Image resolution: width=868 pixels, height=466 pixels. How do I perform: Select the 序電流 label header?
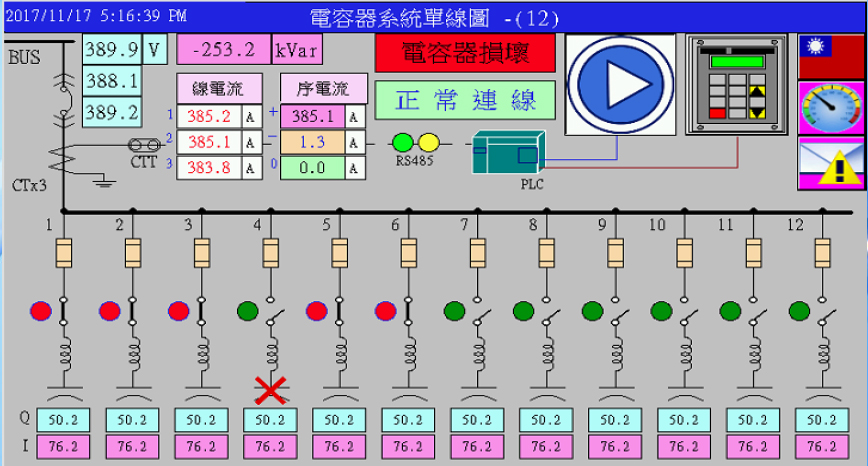click(x=322, y=87)
